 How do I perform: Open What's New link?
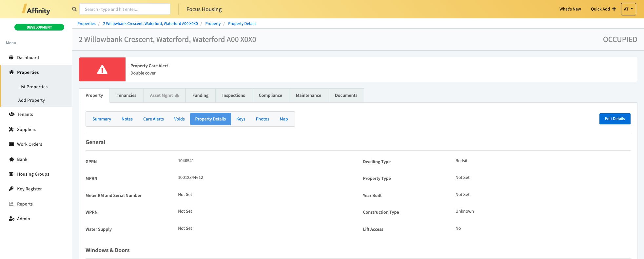click(x=570, y=9)
